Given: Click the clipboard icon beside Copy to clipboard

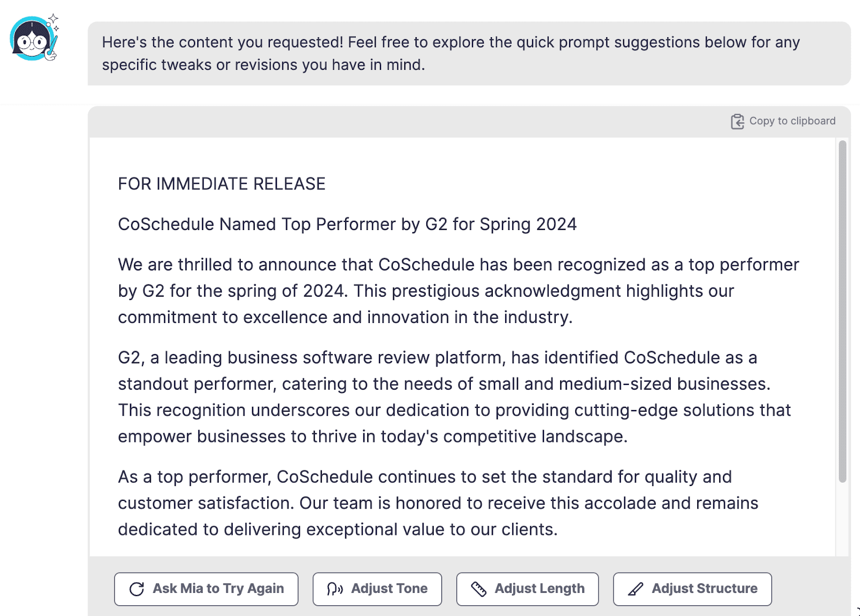Looking at the screenshot, I should click(737, 121).
